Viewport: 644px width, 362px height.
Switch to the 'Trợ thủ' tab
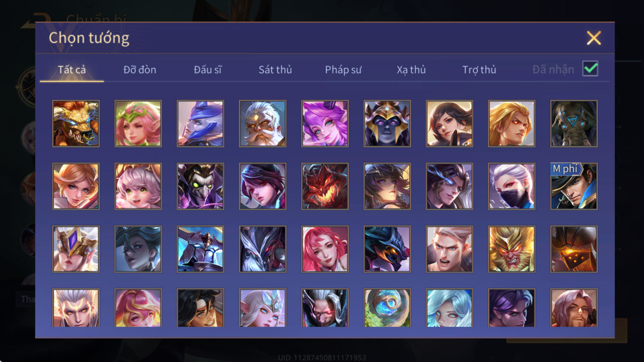pyautogui.click(x=479, y=70)
